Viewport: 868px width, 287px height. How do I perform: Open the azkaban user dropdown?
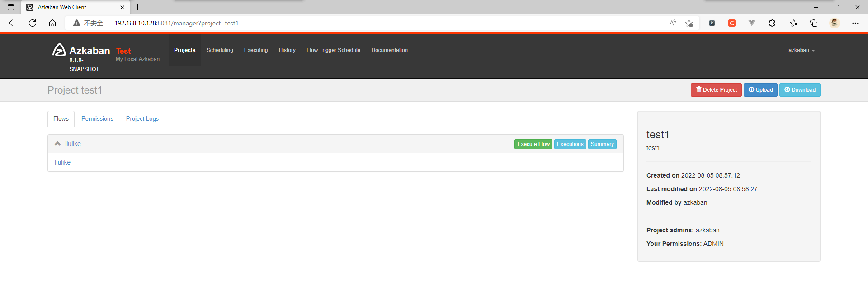(x=802, y=50)
